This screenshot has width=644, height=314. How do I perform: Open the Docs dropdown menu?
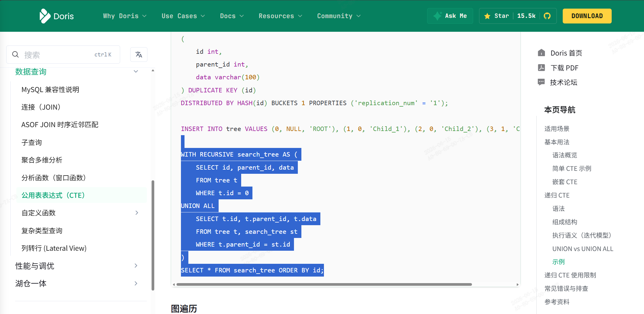click(x=232, y=16)
